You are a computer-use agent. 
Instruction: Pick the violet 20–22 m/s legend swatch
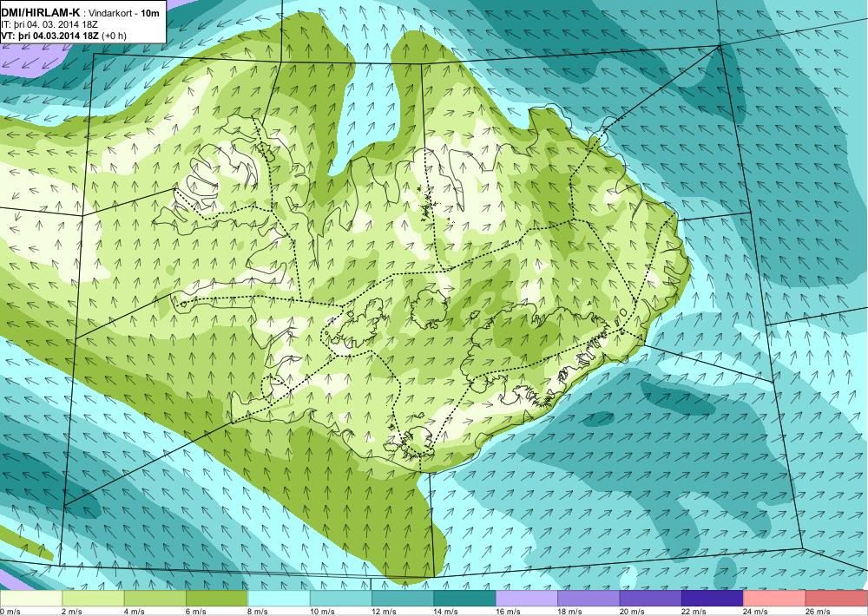point(651,599)
